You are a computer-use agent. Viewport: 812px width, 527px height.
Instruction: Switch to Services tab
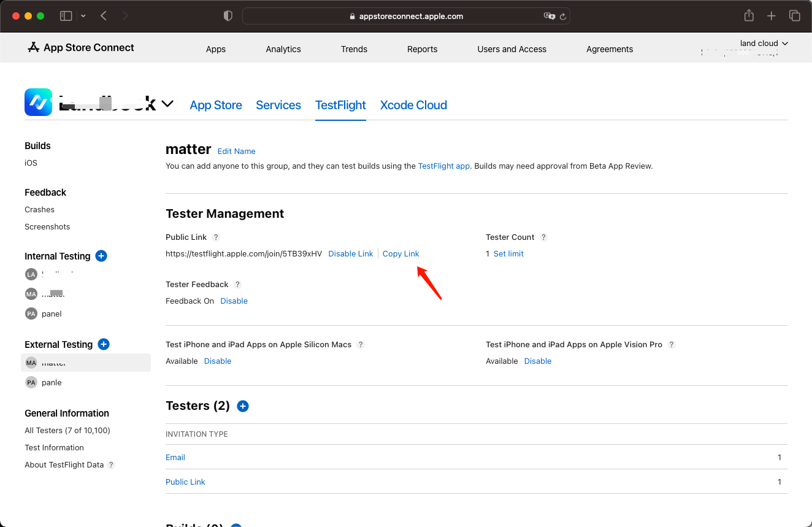pyautogui.click(x=278, y=105)
